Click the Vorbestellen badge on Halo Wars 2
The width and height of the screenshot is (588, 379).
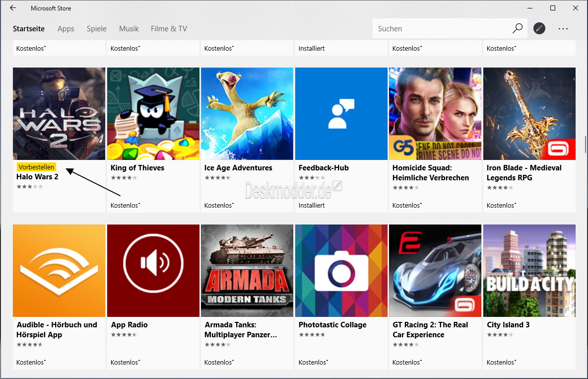pos(36,167)
